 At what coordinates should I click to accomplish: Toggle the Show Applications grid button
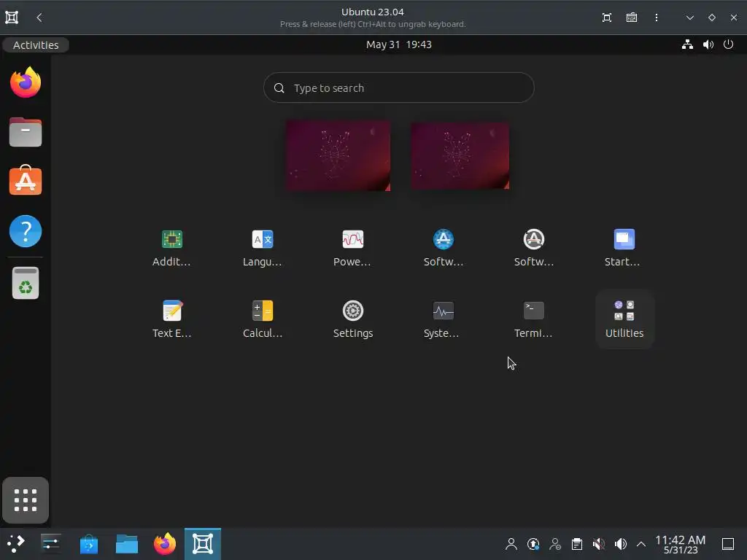point(26,500)
